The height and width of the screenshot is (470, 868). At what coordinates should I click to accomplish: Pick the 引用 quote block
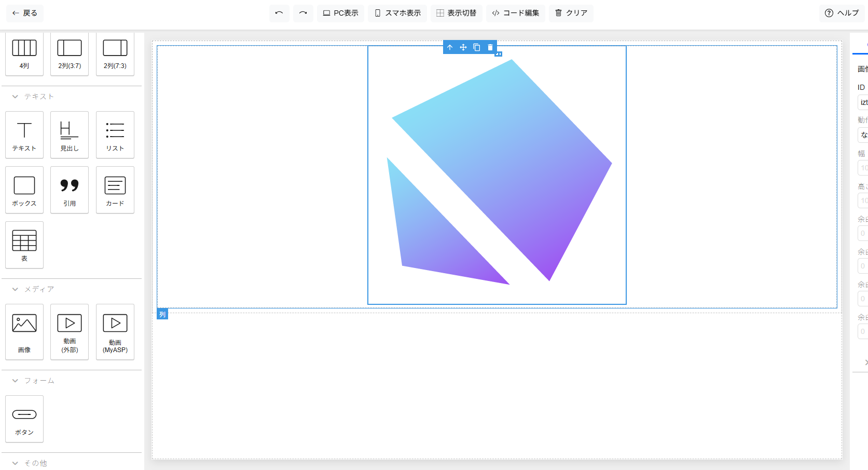click(x=70, y=190)
